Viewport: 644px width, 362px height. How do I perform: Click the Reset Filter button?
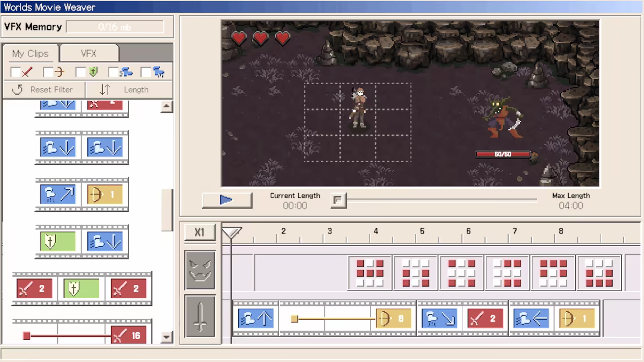click(x=44, y=90)
